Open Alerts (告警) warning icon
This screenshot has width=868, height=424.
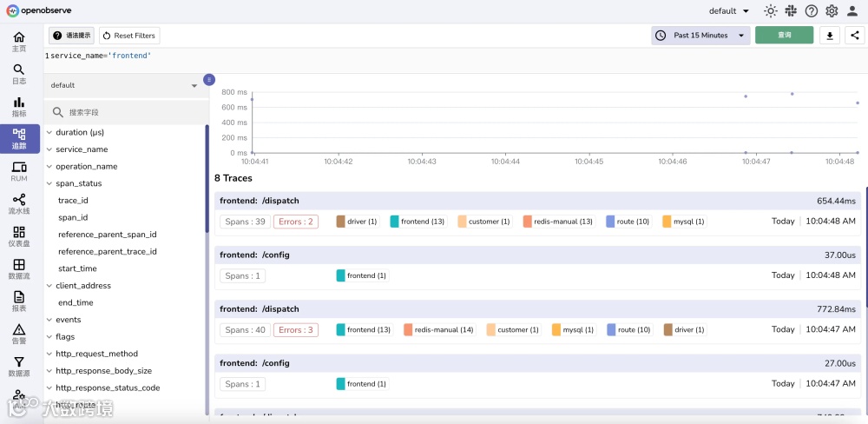[x=19, y=335]
